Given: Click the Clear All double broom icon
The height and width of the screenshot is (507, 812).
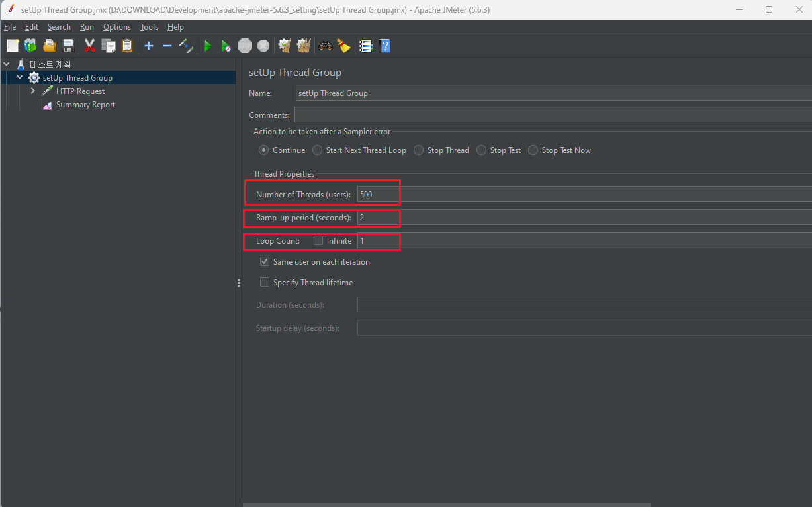Looking at the screenshot, I should click(x=304, y=46).
